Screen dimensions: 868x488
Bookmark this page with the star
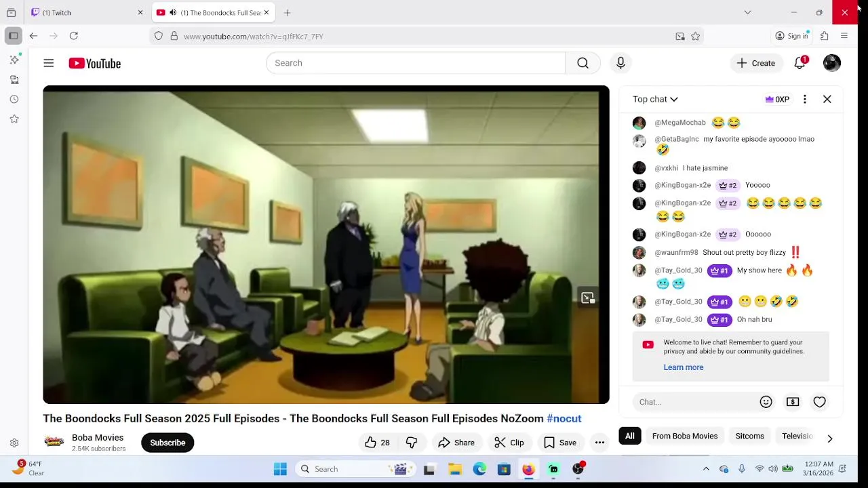tap(695, 37)
